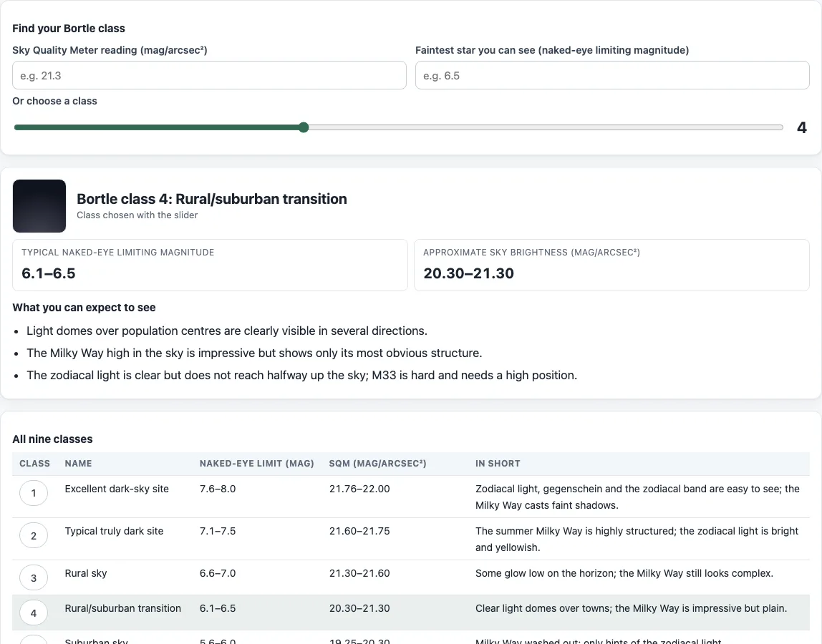Click the '7.1–7.5' naked-eye limit cell
Image resolution: width=822 pixels, height=644 pixels.
pos(218,532)
